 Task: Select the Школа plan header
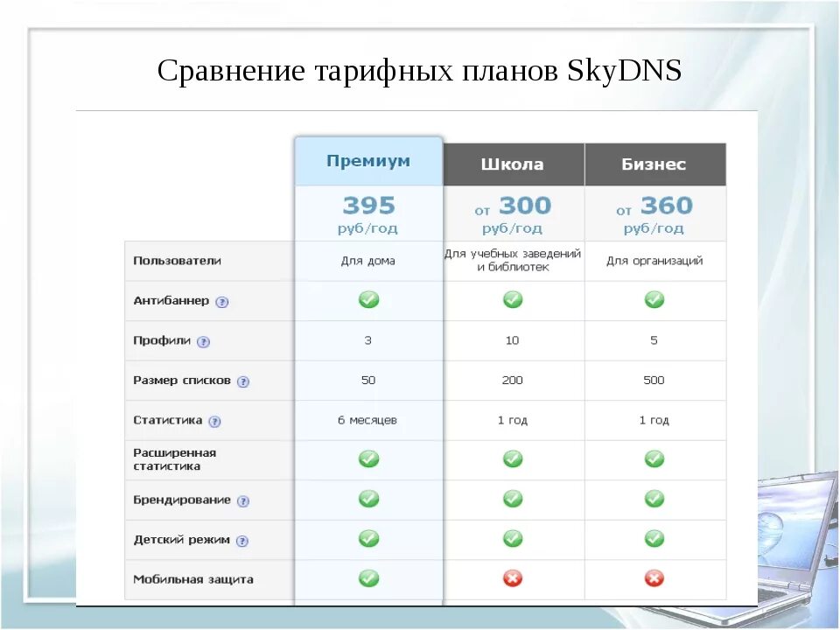(514, 164)
